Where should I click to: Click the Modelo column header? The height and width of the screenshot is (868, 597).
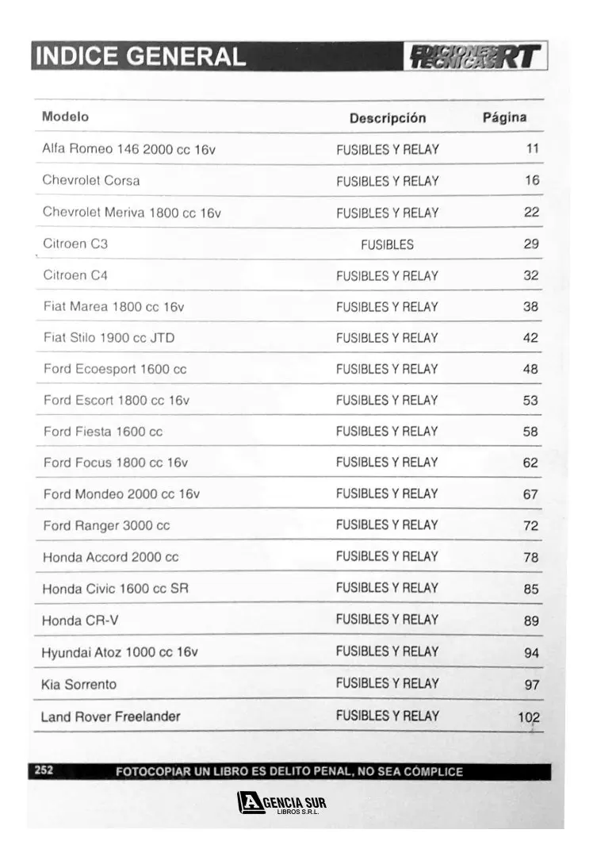[65, 117]
